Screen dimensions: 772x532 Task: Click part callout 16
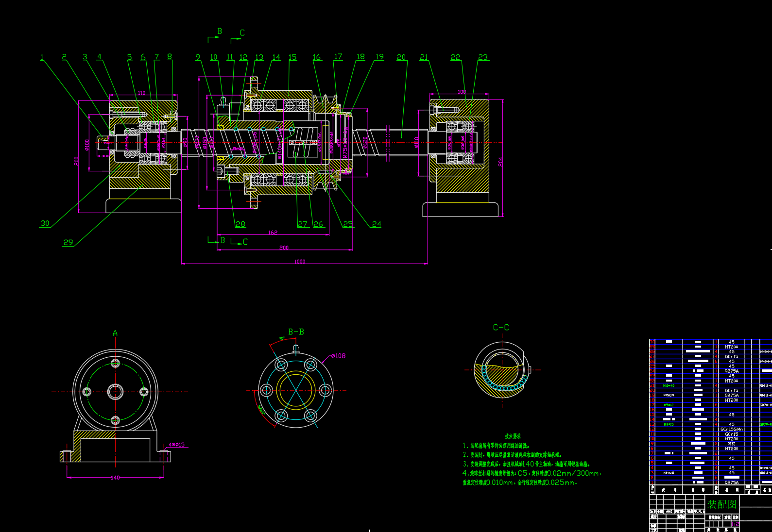coord(317,57)
